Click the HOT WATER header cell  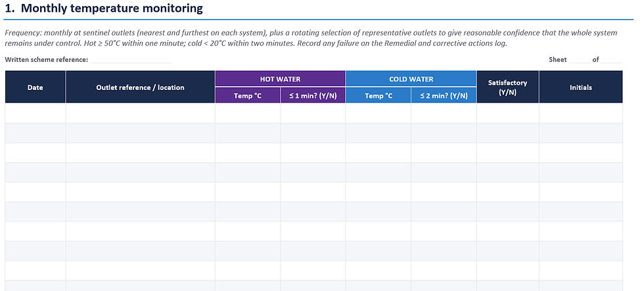pos(280,79)
